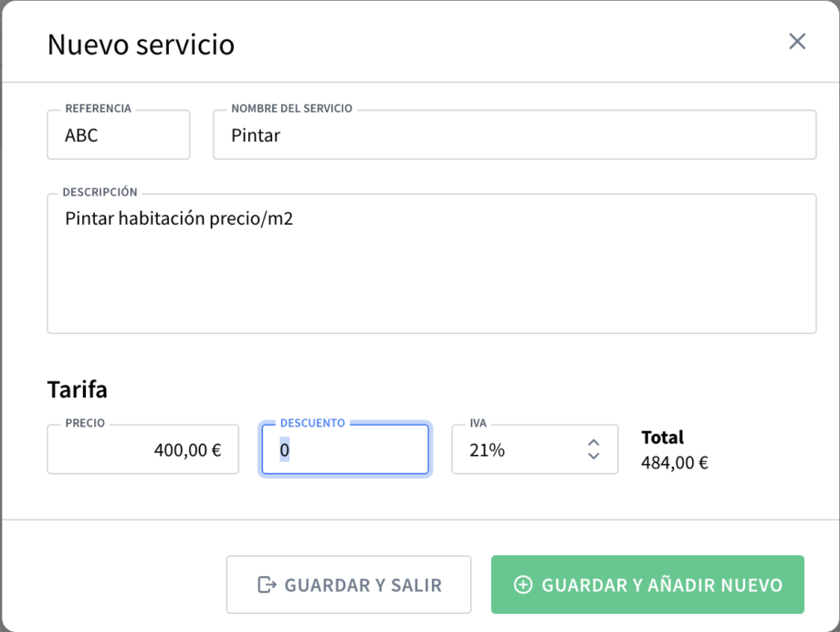Click the IVA up-down chevron arrows
The image size is (840, 632).
pyautogui.click(x=593, y=449)
